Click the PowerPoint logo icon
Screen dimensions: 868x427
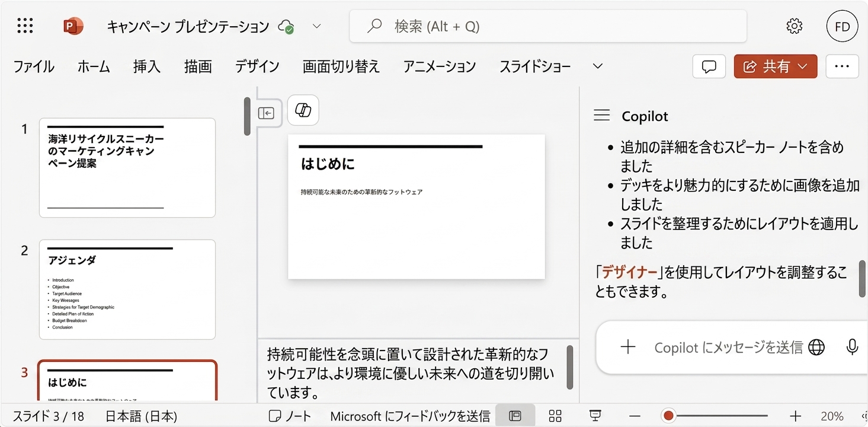(73, 26)
